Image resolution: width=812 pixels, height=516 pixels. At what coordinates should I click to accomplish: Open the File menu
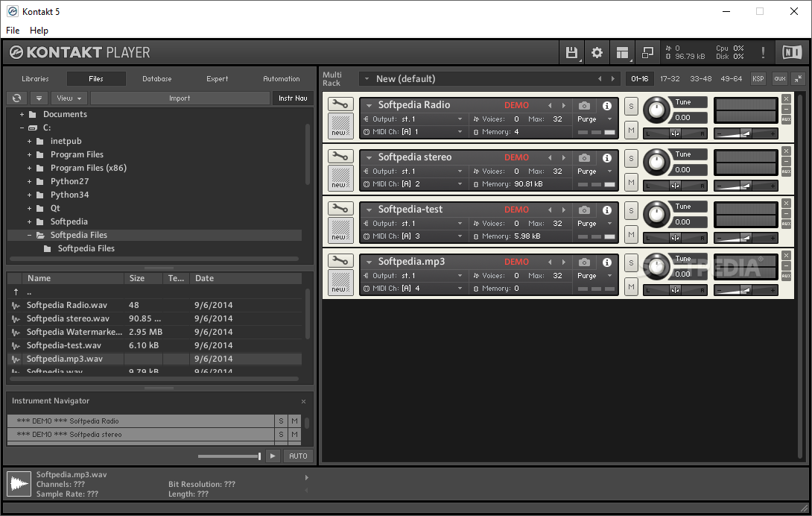coord(13,31)
